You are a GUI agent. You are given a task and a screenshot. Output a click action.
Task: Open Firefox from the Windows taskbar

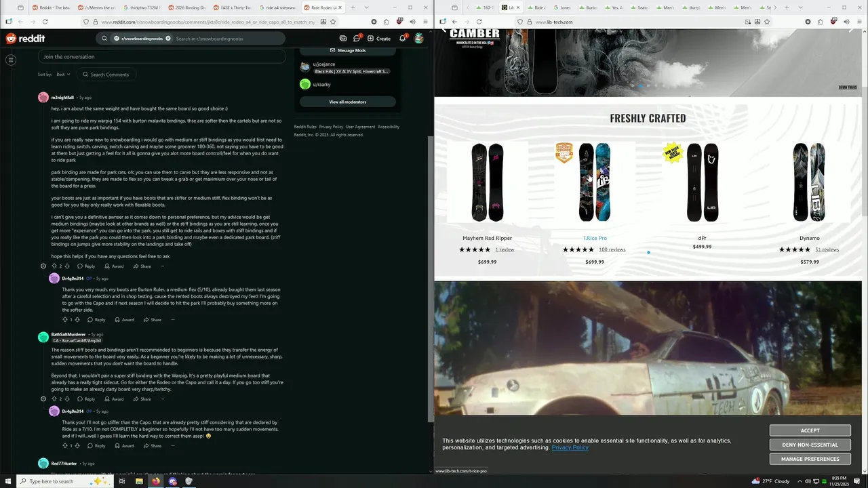tap(156, 481)
